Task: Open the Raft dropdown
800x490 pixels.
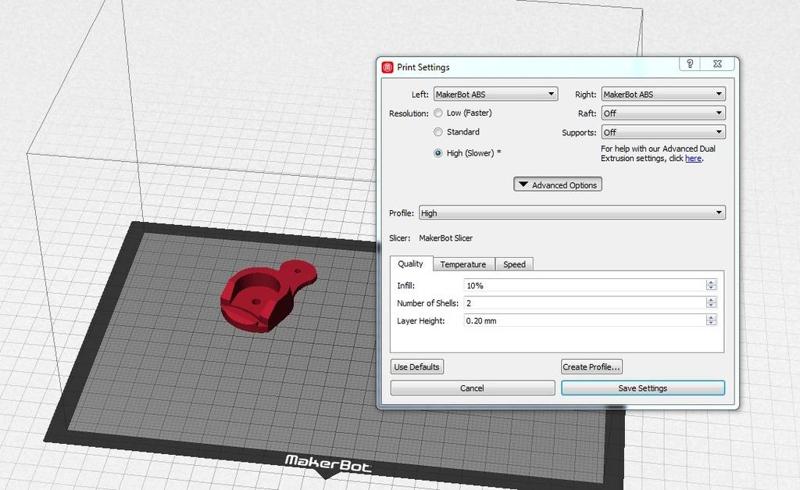Action: point(663,113)
